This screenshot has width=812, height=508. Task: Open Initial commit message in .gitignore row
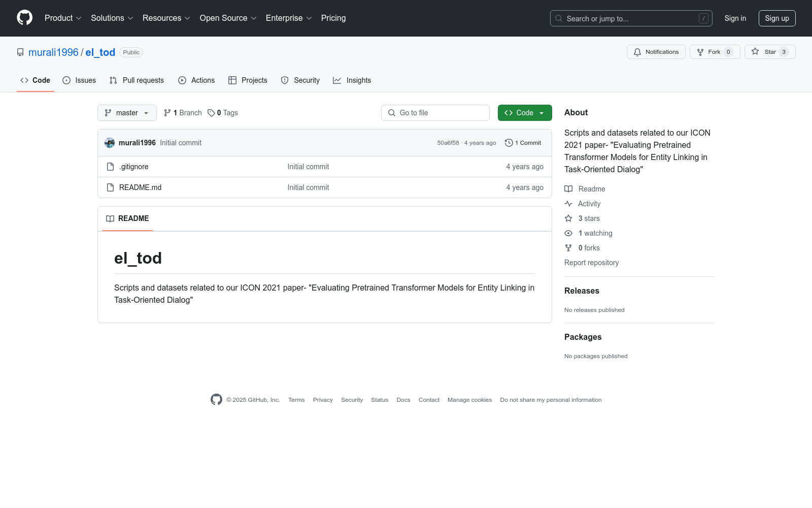pyautogui.click(x=308, y=167)
